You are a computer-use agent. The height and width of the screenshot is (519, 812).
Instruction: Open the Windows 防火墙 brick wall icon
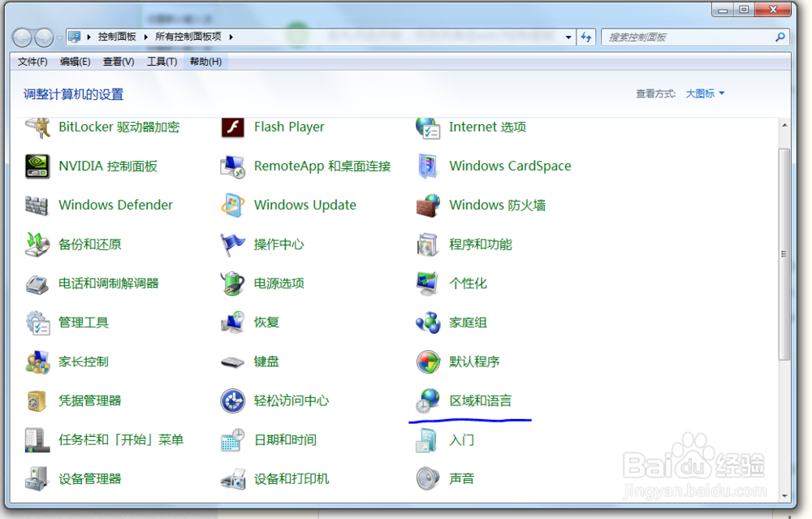tap(428, 205)
